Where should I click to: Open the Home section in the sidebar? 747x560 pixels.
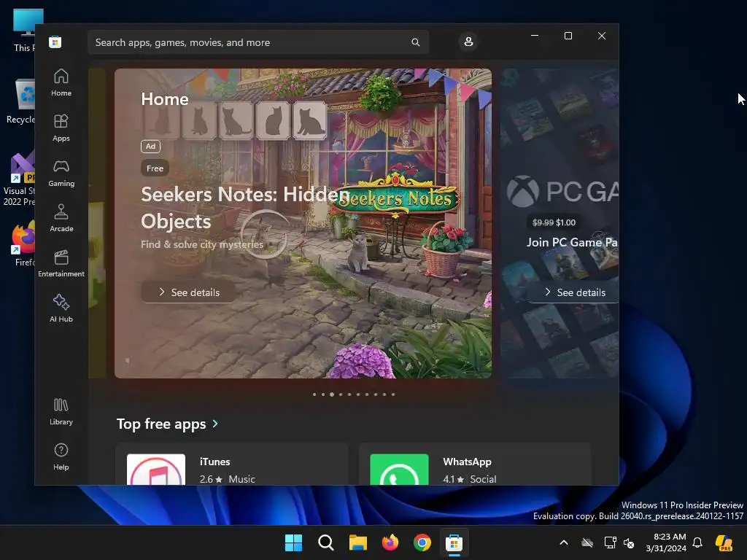coord(61,83)
